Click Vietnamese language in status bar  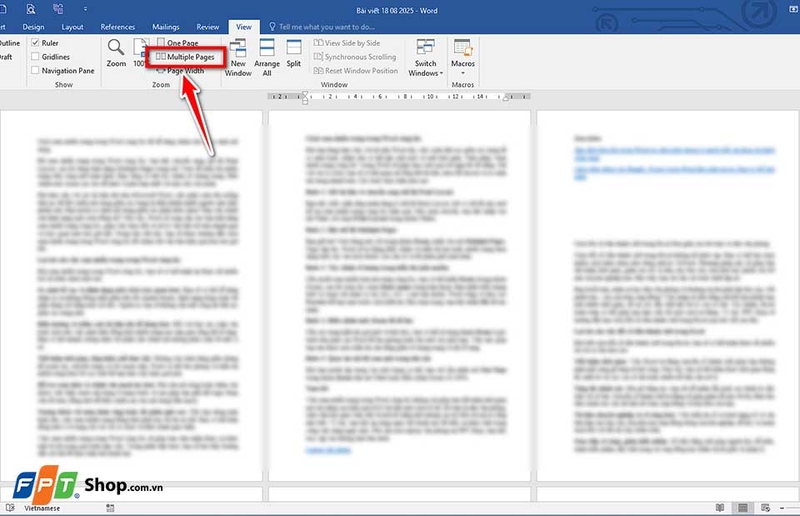(42, 508)
